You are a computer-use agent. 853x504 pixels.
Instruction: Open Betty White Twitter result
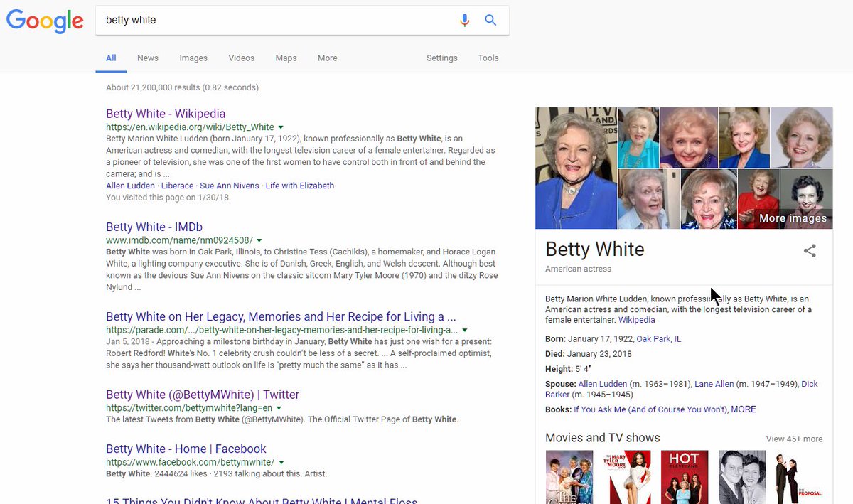pos(203,395)
